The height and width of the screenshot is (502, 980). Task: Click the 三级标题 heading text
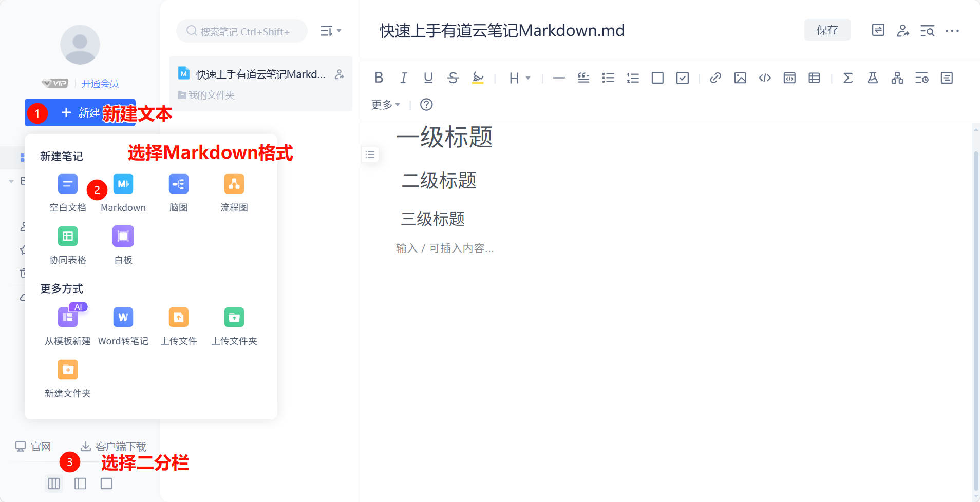point(433,219)
